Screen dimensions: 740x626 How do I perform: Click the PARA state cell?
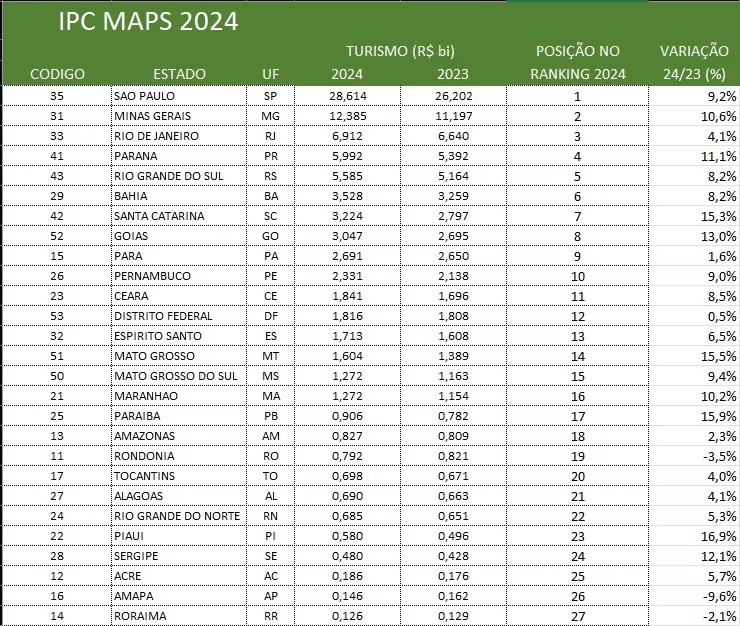click(179, 256)
